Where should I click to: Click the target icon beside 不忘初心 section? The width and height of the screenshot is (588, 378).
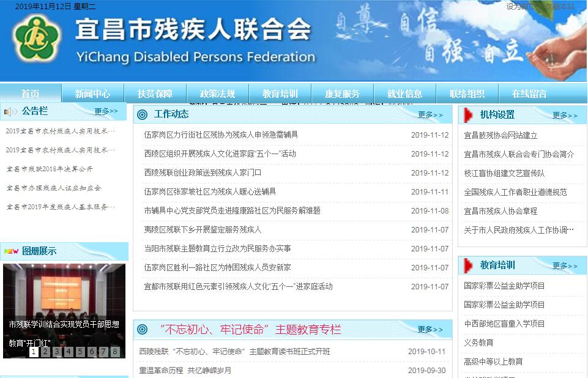[x=143, y=330]
